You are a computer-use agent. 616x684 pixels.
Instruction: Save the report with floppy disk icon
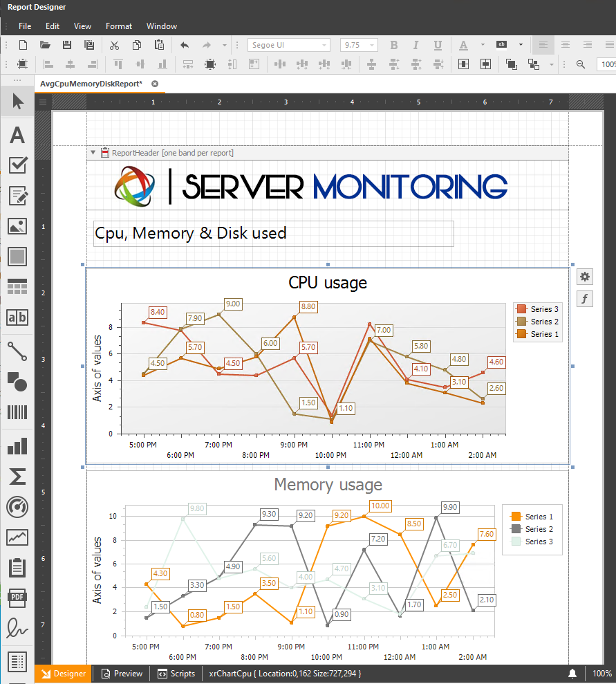[66, 45]
